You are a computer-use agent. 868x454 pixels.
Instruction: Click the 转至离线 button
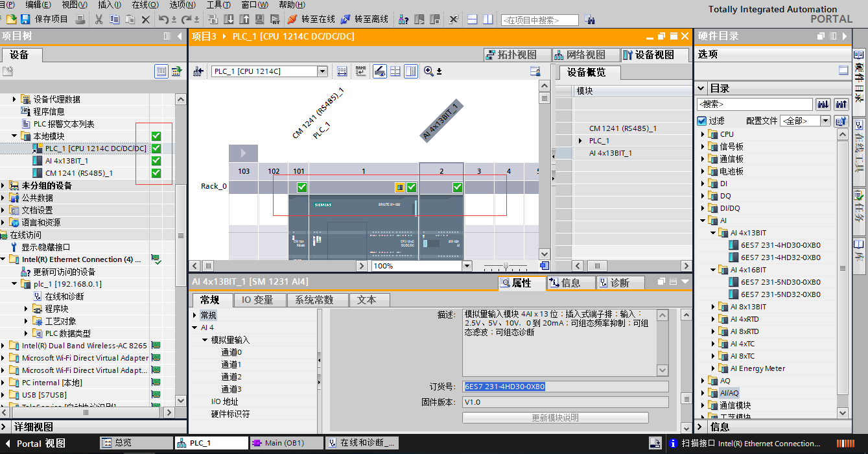coord(364,19)
